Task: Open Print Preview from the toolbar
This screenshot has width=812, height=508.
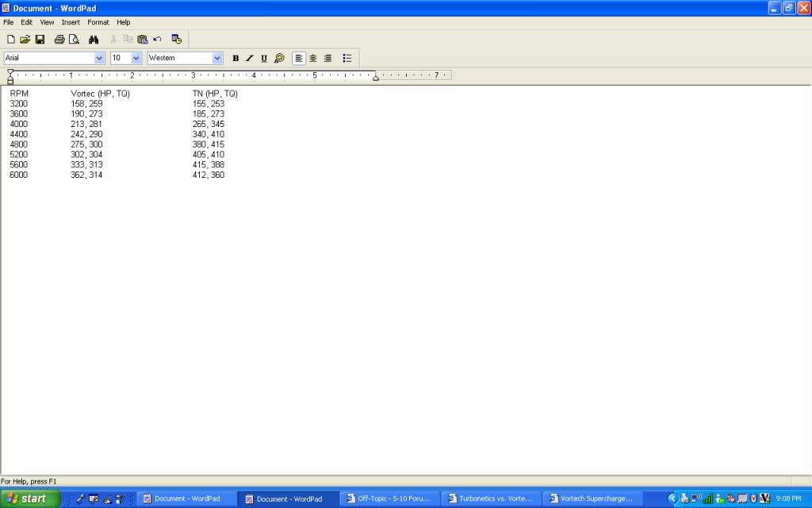Action: coord(74,40)
